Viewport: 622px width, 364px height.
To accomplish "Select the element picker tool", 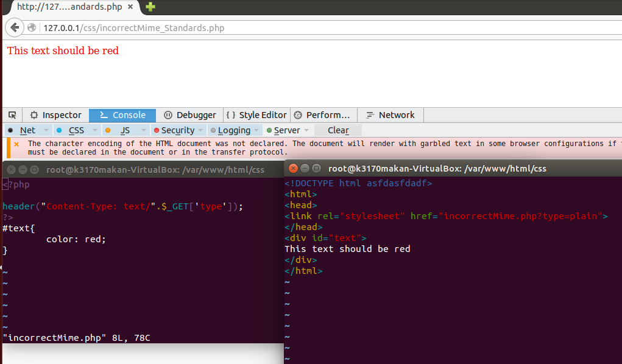I will pos(11,115).
